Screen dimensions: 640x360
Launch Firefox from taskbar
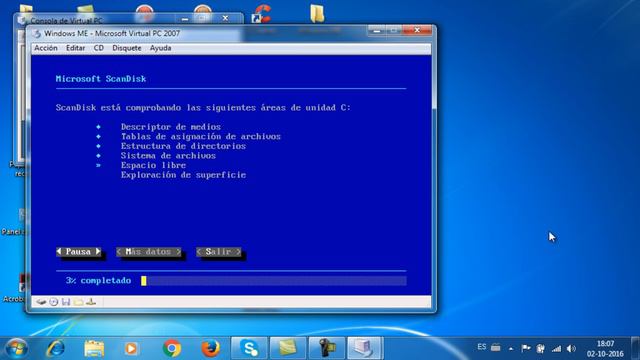tap(211, 348)
